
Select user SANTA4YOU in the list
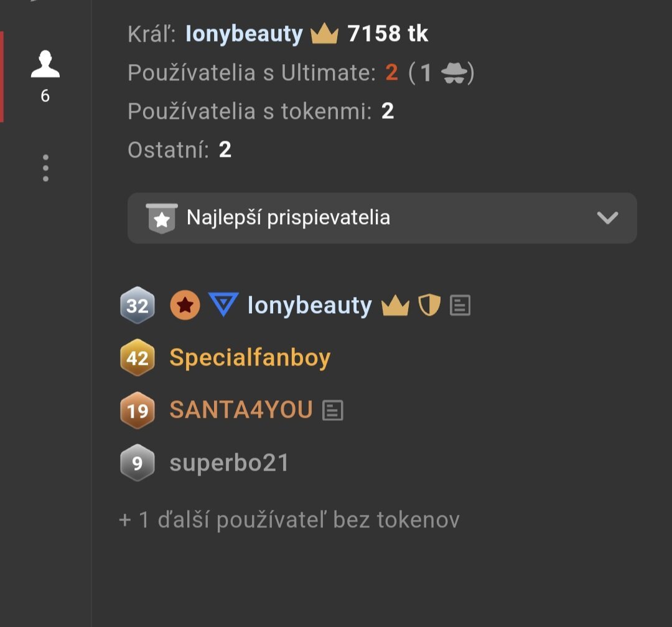(x=241, y=410)
